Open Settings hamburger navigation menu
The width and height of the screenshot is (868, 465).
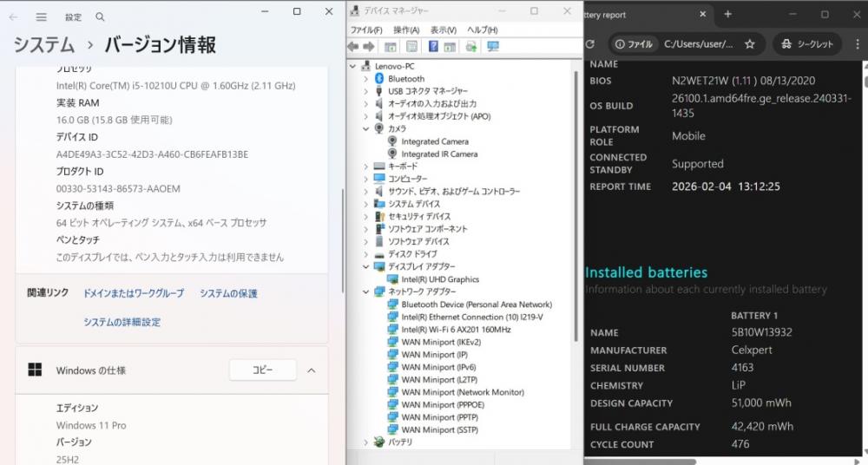coord(42,17)
